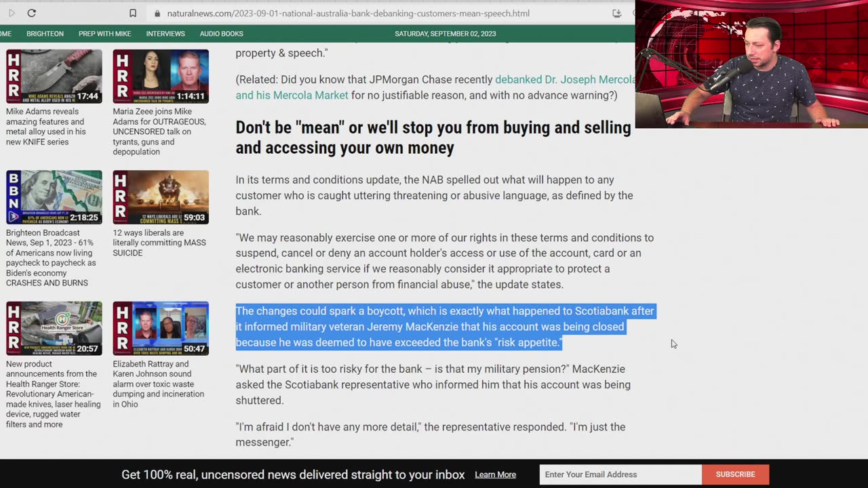Click 'Get 100% real, uncensored news' banner text
Screen dimensions: 868x488
[293, 474]
